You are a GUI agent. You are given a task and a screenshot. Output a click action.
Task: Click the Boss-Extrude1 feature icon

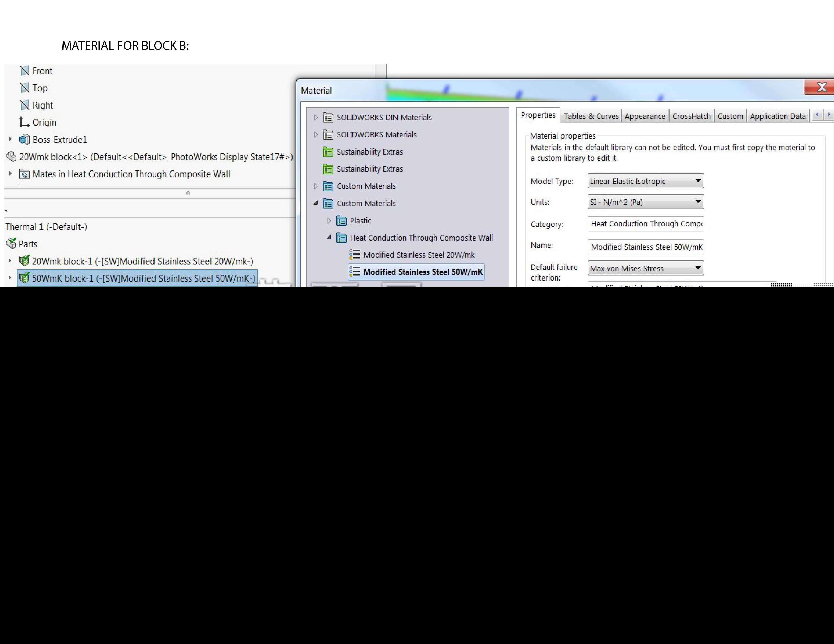25,139
